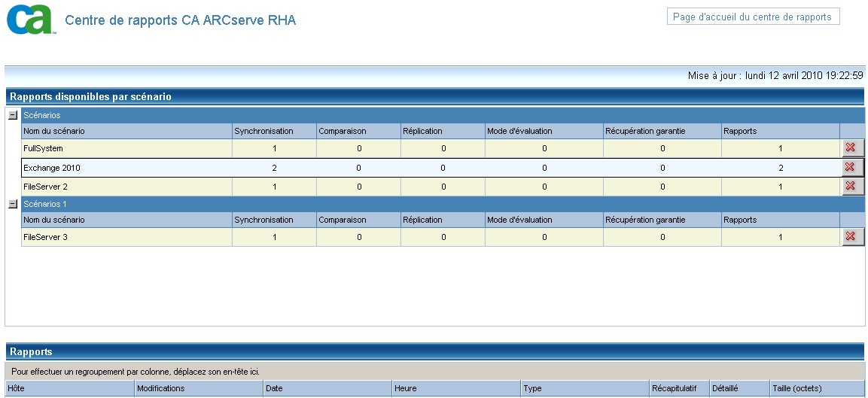Viewport: 868px width, 398px height.
Task: Open Page d'accueil du centre de rapports
Action: (753, 17)
